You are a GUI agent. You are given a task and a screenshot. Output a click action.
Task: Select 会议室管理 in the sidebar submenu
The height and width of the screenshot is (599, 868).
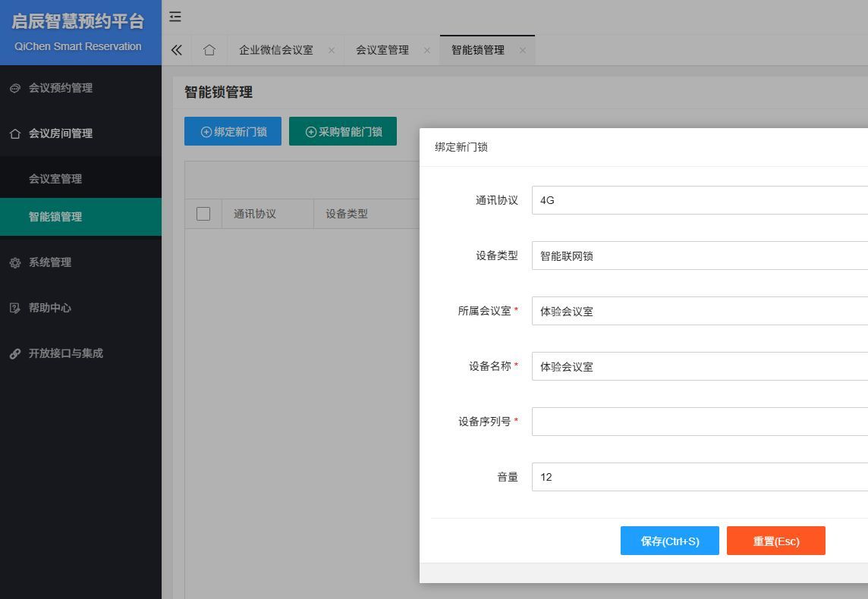pyautogui.click(x=55, y=179)
